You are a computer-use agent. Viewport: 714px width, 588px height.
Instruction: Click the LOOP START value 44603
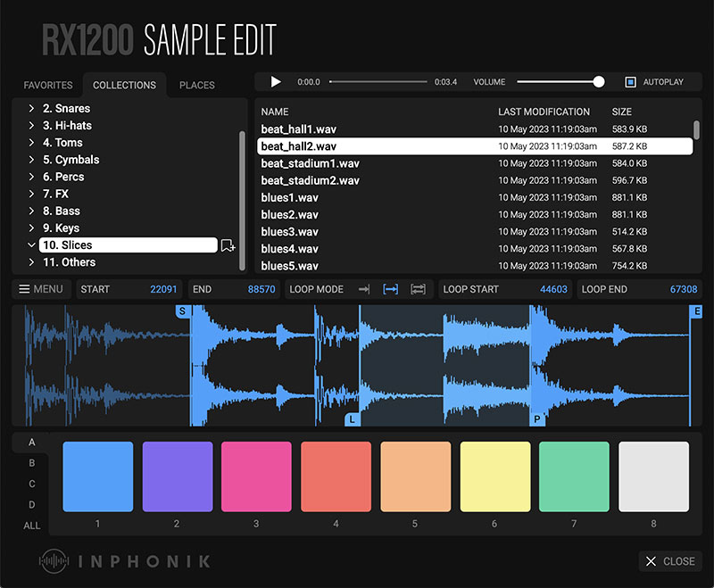click(x=553, y=289)
